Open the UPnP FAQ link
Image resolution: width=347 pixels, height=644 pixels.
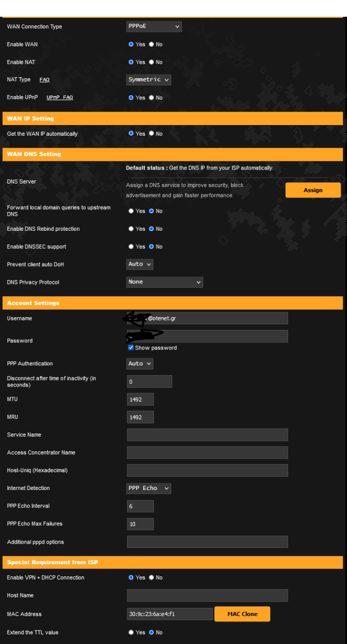(60, 98)
